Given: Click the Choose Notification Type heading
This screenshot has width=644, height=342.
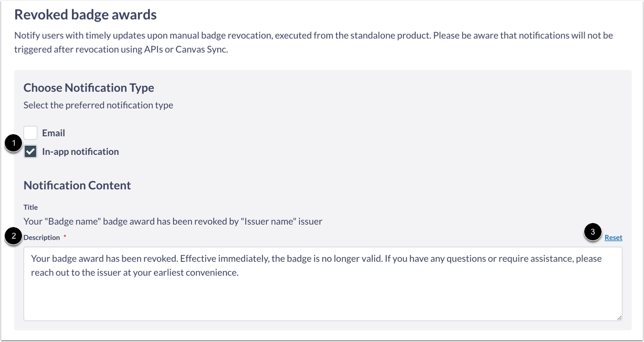Looking at the screenshot, I should 88,88.
